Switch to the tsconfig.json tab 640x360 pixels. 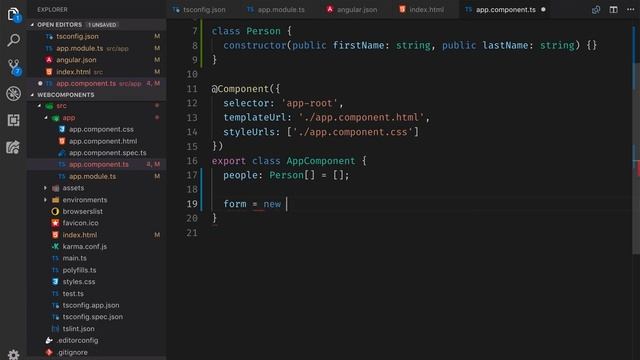199,9
